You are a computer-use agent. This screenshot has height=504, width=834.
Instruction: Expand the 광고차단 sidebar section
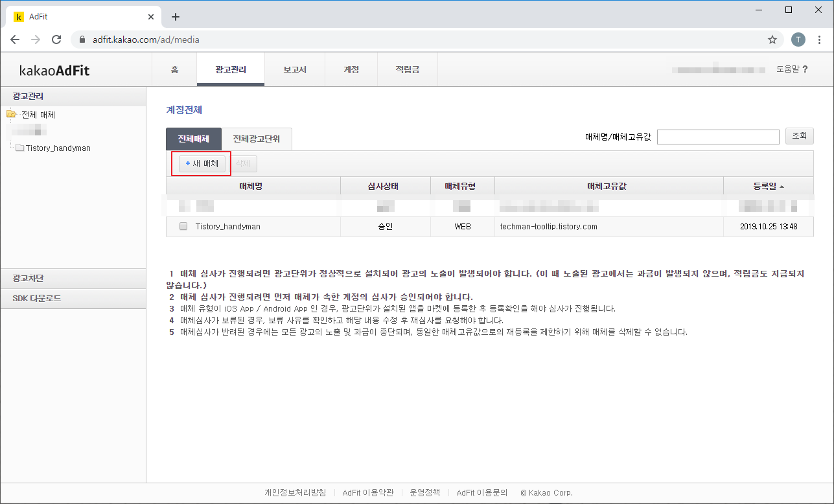point(73,278)
